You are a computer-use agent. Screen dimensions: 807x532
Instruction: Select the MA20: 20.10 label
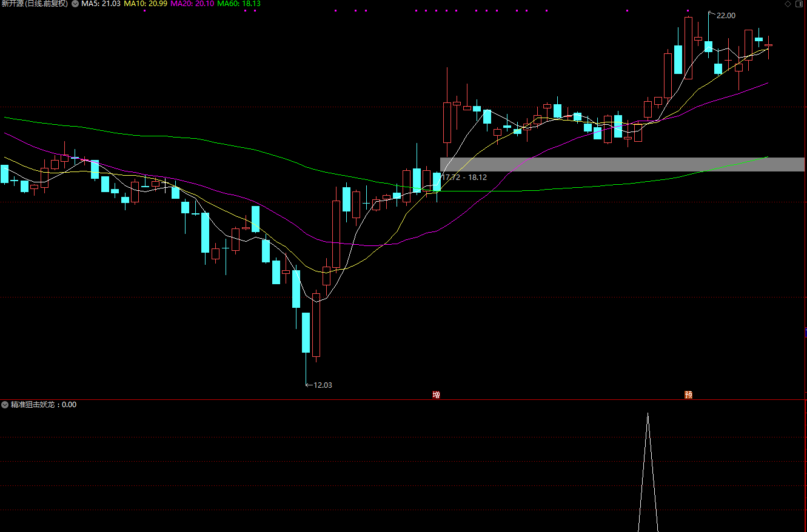pyautogui.click(x=192, y=4)
